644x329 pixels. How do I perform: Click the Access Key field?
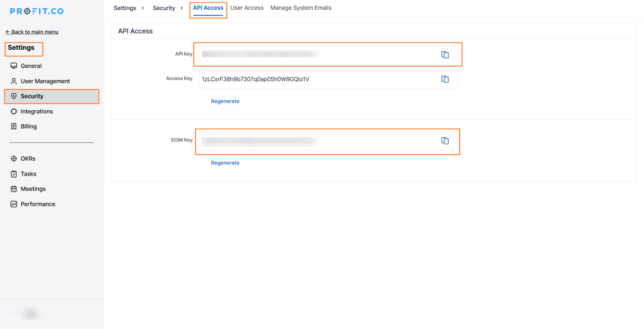[328, 79]
